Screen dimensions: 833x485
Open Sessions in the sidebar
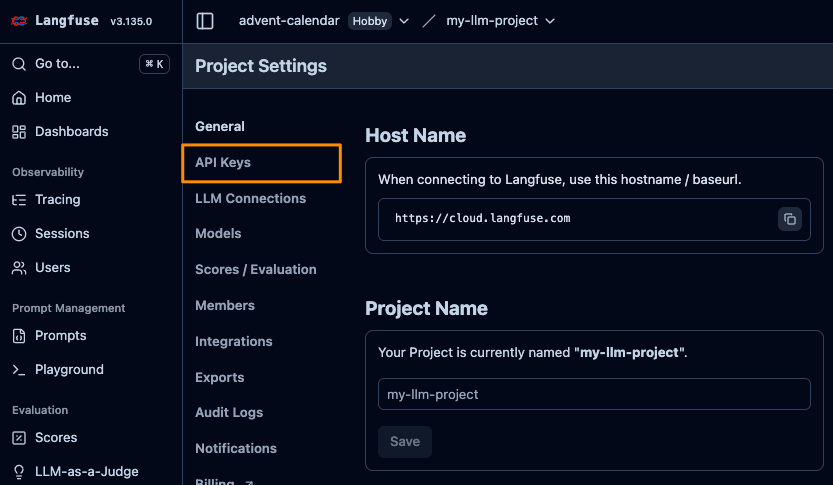62,234
